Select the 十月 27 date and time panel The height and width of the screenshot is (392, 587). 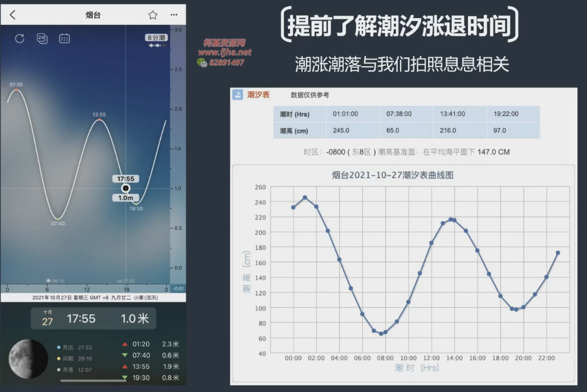(93, 318)
